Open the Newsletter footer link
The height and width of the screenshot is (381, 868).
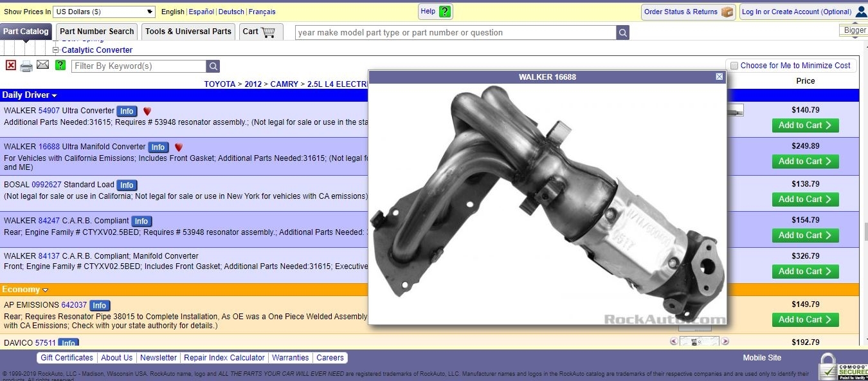click(158, 358)
